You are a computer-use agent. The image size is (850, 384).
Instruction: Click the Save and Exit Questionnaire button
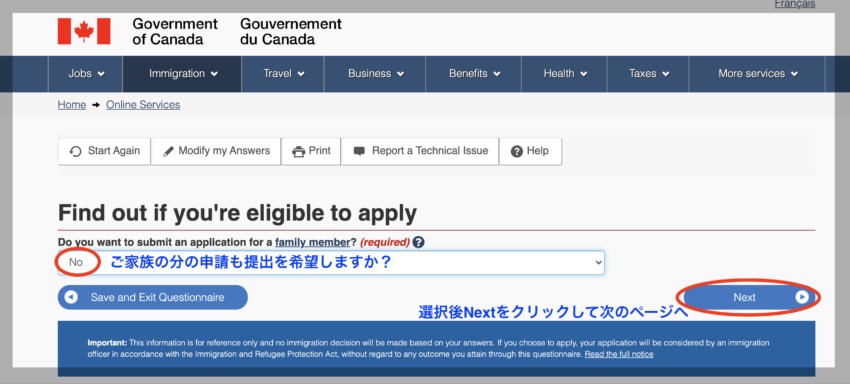point(153,297)
